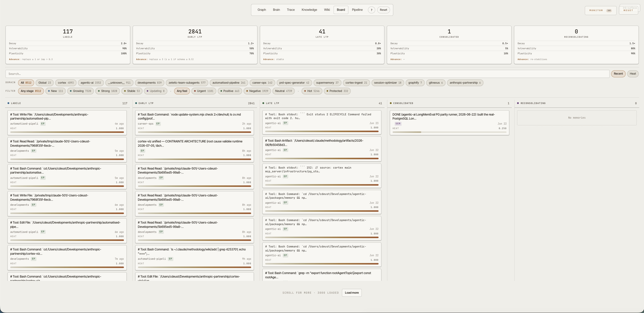Switch to the Knowledge tab

click(309, 10)
